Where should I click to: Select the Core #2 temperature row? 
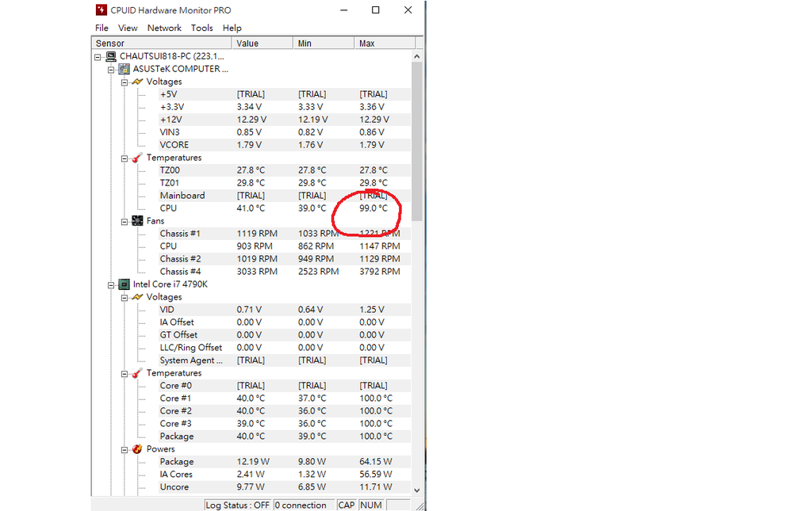(285, 411)
